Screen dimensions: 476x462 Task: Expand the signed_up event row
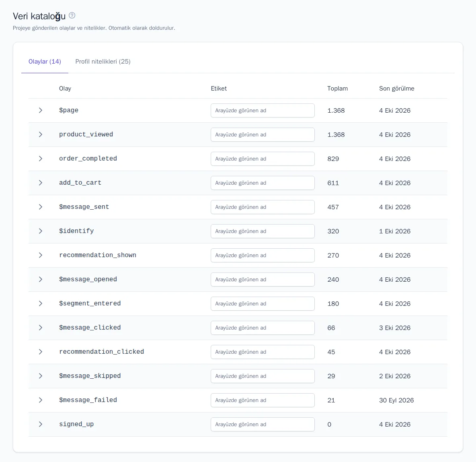pos(40,424)
